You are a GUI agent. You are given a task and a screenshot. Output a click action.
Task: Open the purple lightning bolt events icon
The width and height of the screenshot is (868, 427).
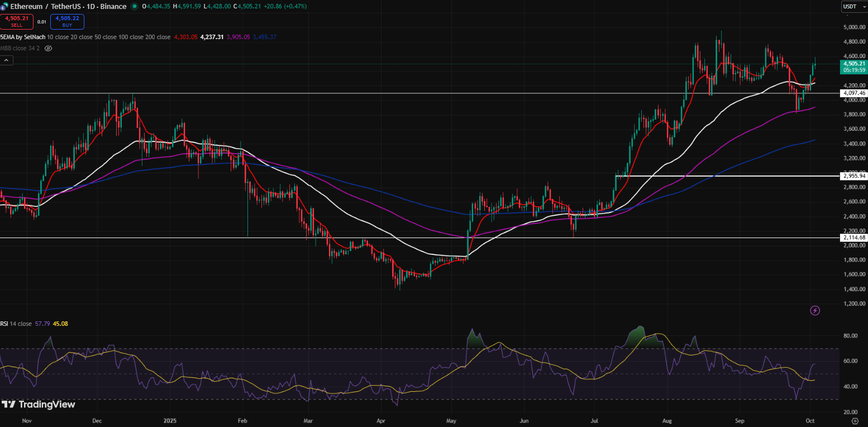[814, 310]
